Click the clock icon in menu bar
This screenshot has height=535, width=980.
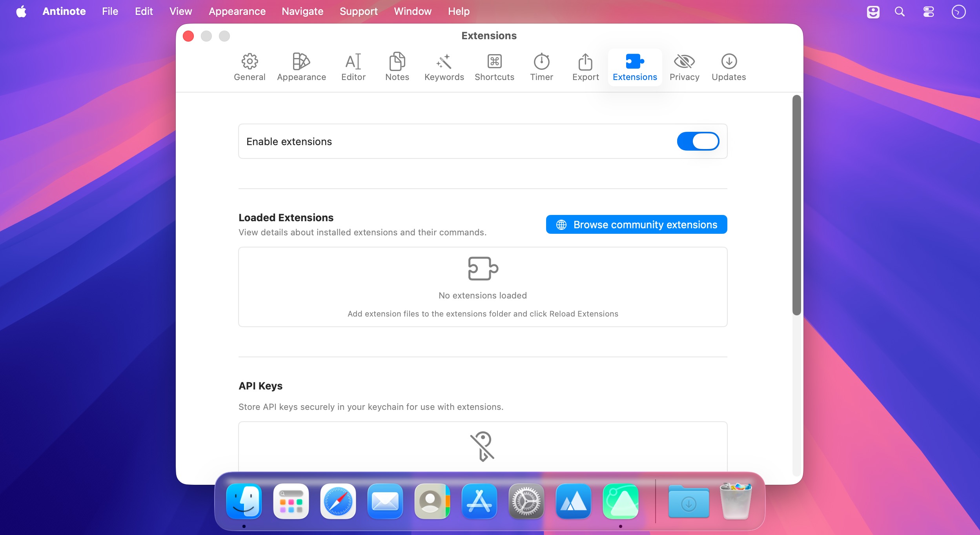[958, 12]
